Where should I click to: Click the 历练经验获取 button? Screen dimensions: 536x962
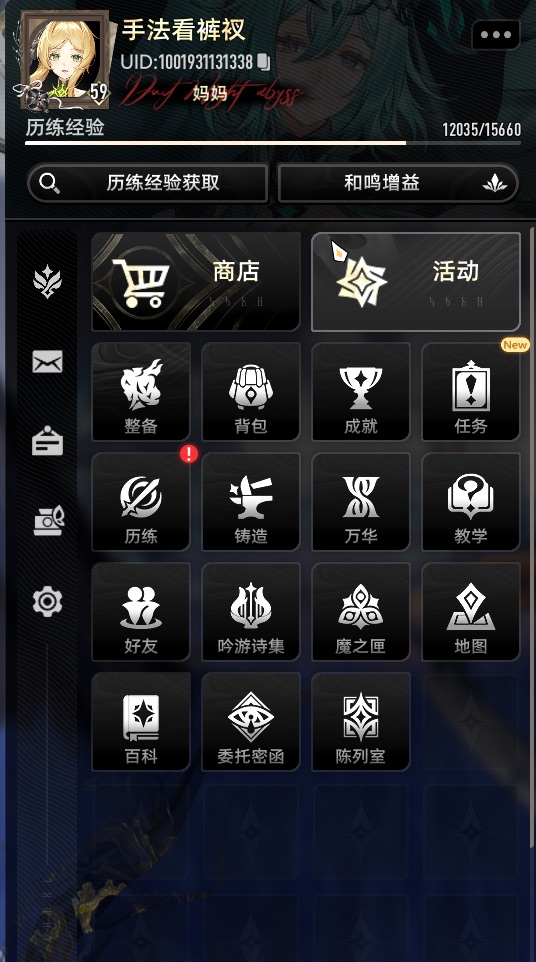[148, 183]
